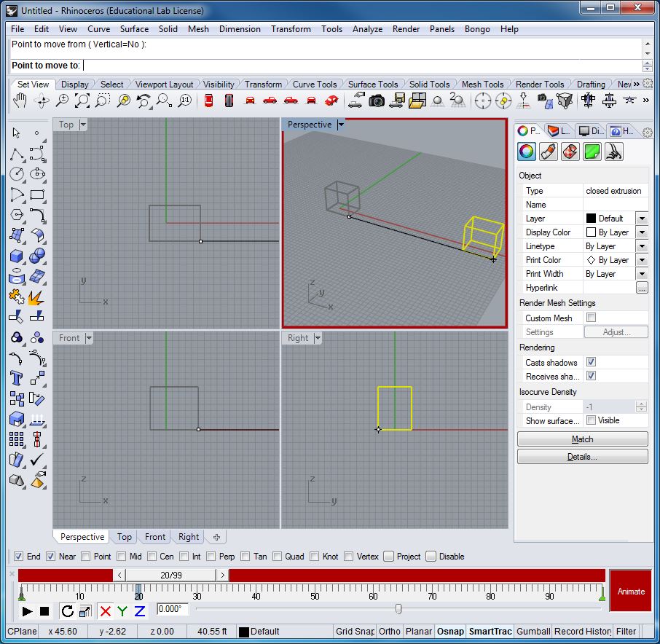Click the camera snapshot icon
Image resolution: width=660 pixels, height=644 pixels.
point(377,101)
